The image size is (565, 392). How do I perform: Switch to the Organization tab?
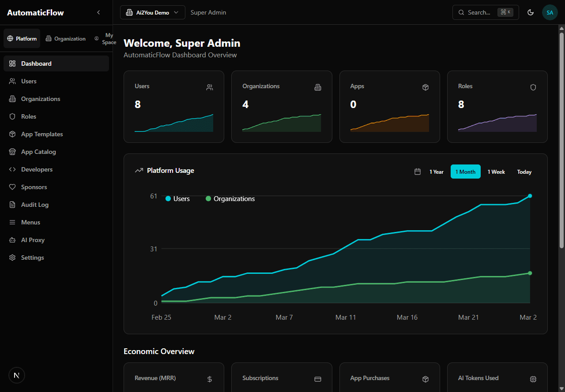coord(65,38)
